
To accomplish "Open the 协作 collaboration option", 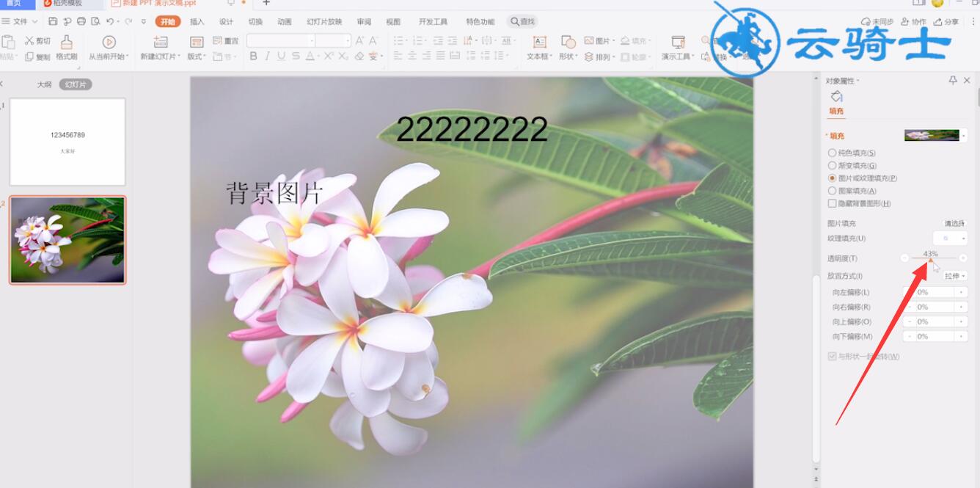I will click(914, 22).
